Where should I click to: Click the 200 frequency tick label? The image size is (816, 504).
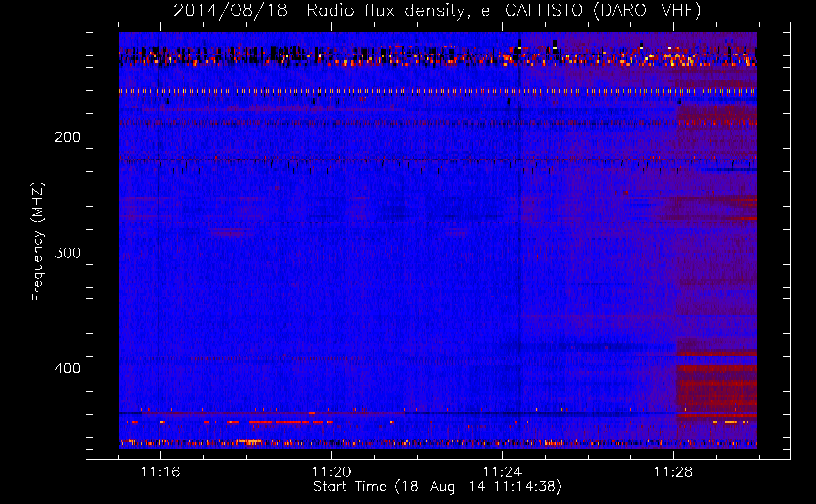click(x=68, y=137)
